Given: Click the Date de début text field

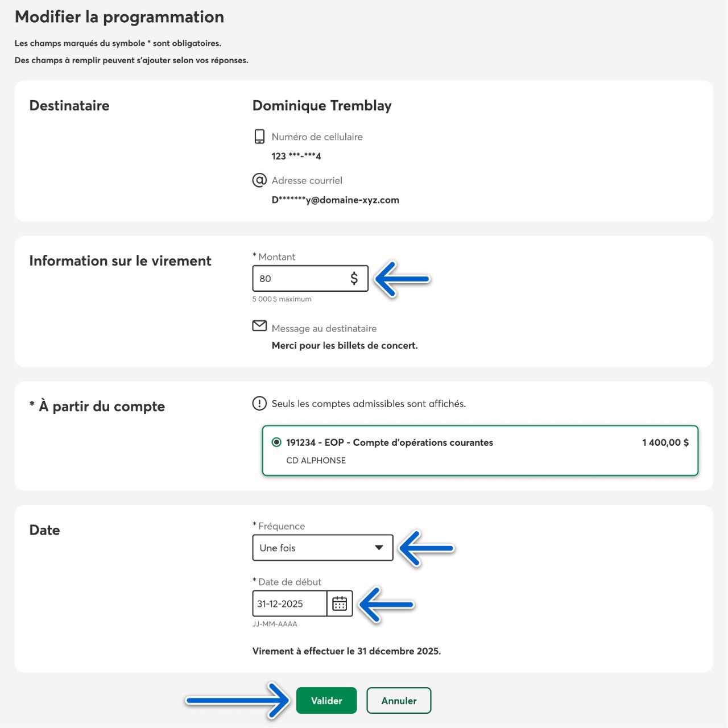Looking at the screenshot, I should click(x=289, y=603).
